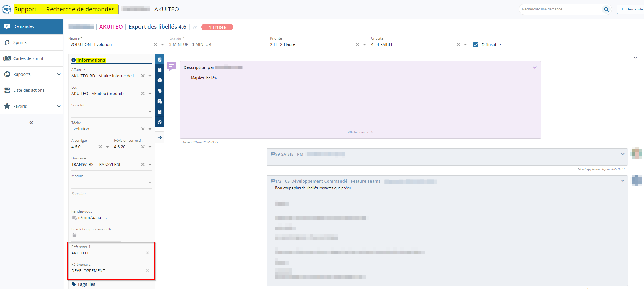The height and width of the screenshot is (289, 644).
Task: Click the edit pencil icon beside title
Action: (x=195, y=28)
